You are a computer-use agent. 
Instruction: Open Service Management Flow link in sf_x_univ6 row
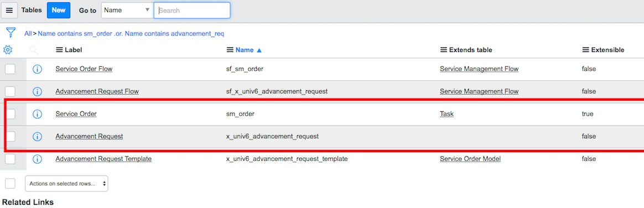(479, 91)
